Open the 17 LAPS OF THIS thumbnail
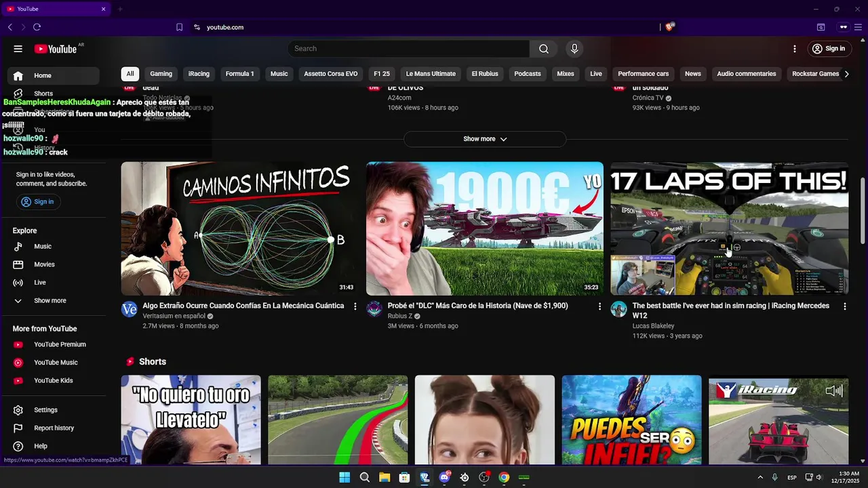 pyautogui.click(x=730, y=228)
